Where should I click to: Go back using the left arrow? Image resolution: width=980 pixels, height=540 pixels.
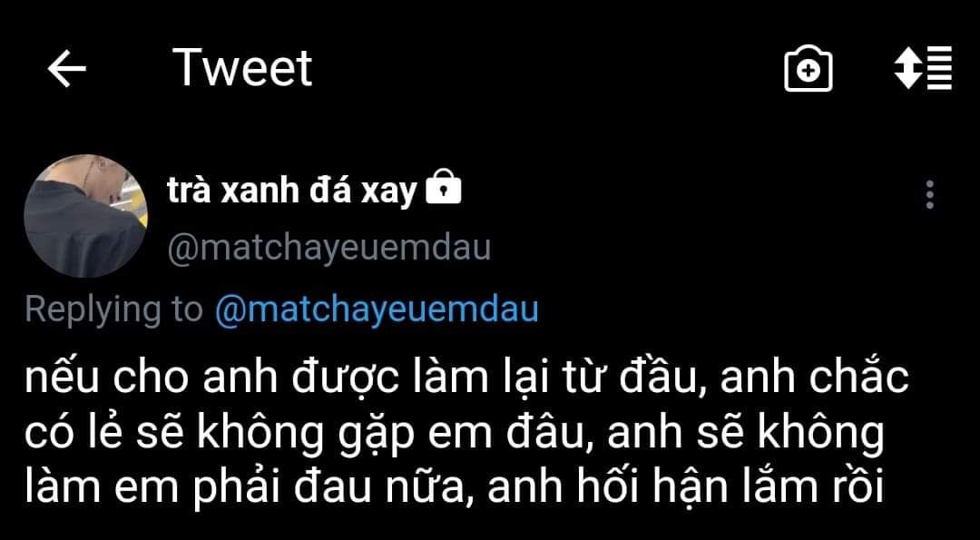(67, 69)
